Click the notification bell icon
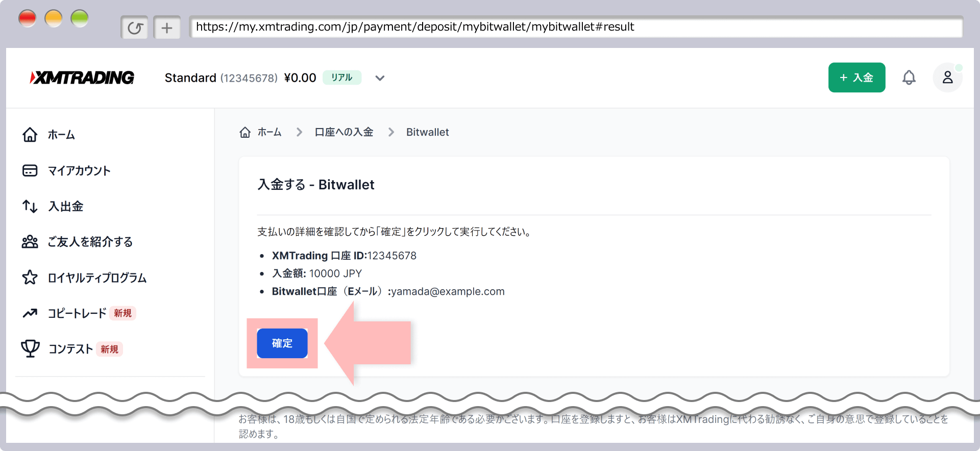 909,78
